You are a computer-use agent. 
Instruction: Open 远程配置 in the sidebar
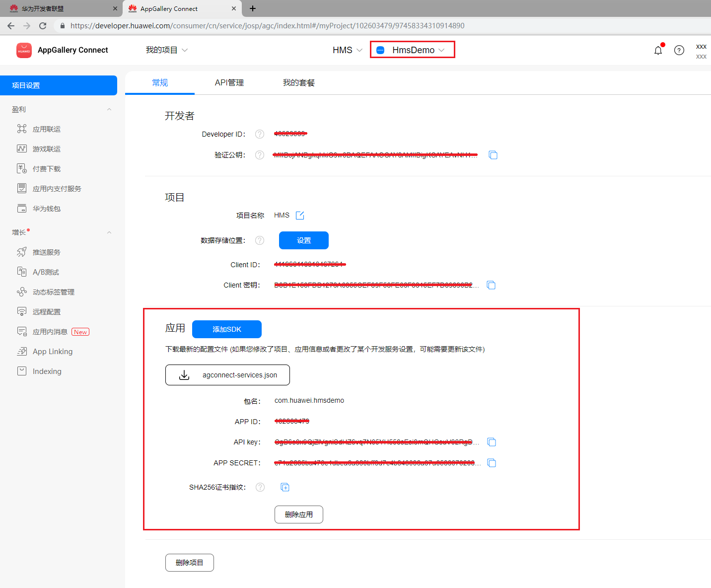click(47, 312)
